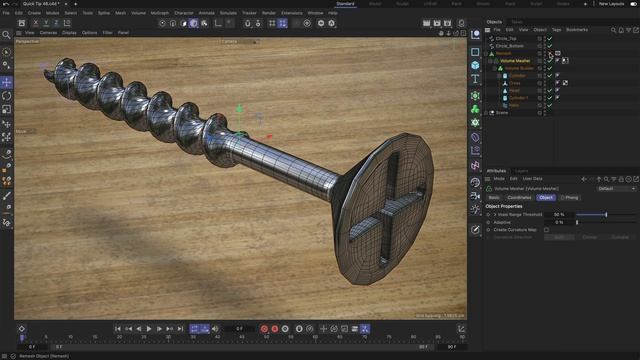This screenshot has width=640, height=360.
Task: Go to end of animation
Action: click(180, 329)
